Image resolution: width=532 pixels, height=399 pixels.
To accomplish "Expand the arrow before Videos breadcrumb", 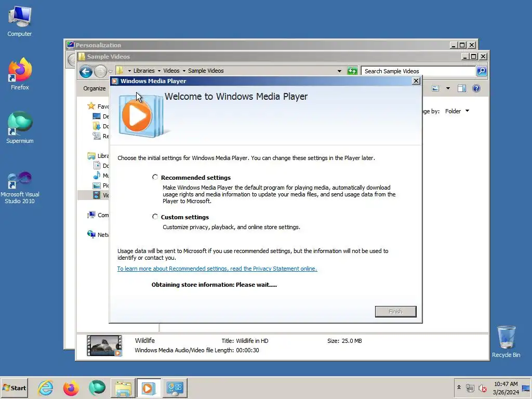I will tap(159, 71).
